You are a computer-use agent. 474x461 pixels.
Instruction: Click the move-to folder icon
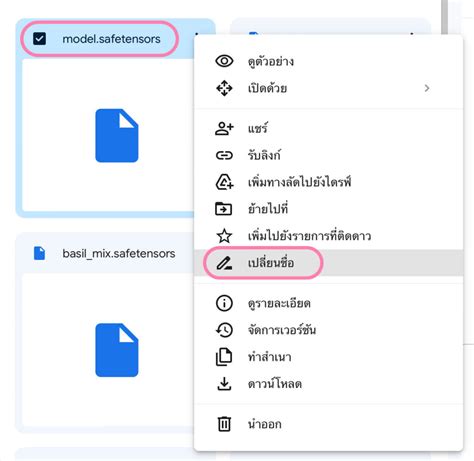click(224, 209)
